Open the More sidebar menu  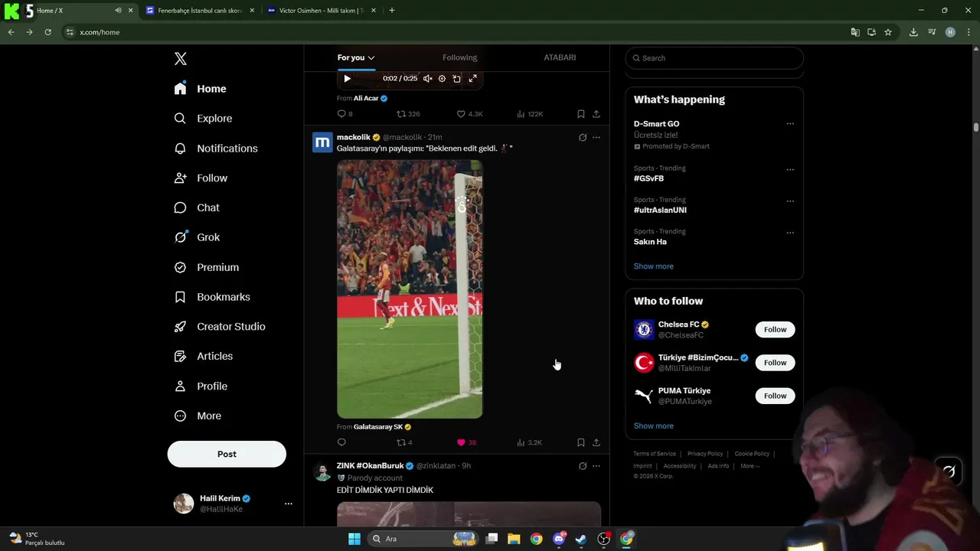(x=198, y=416)
